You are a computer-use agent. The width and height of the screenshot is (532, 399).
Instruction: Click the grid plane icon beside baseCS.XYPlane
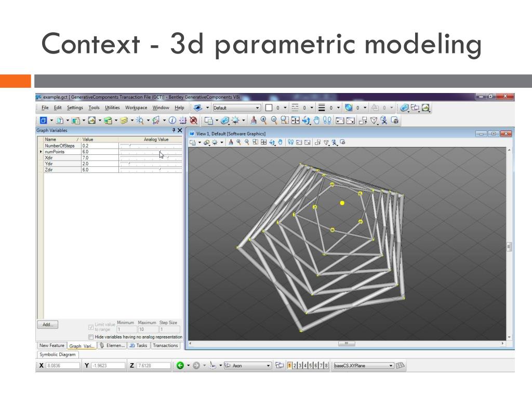[x=401, y=365]
